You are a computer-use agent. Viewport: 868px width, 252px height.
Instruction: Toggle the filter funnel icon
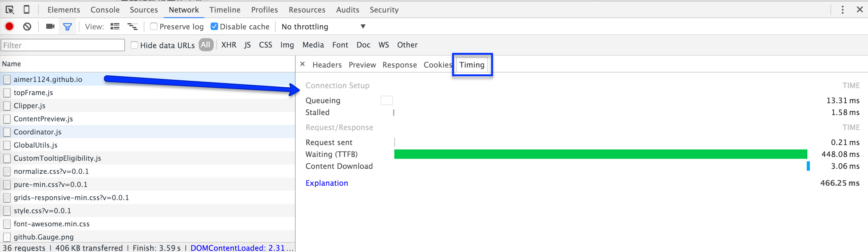point(67,27)
